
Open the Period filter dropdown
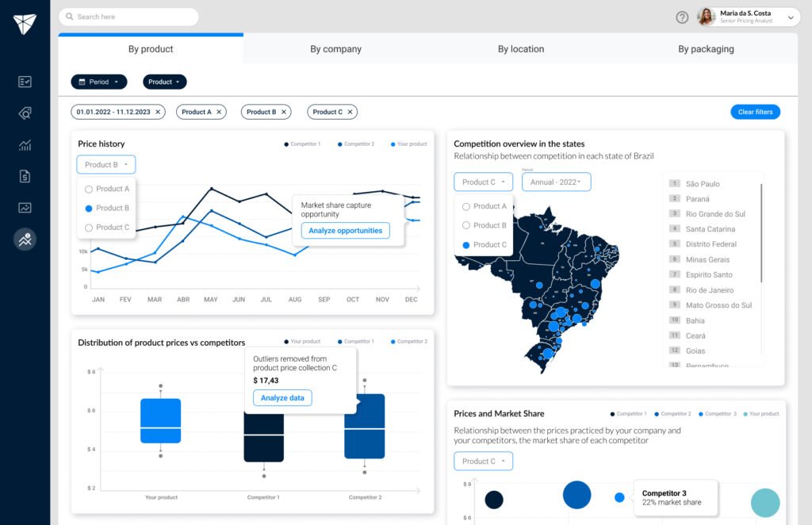click(99, 82)
